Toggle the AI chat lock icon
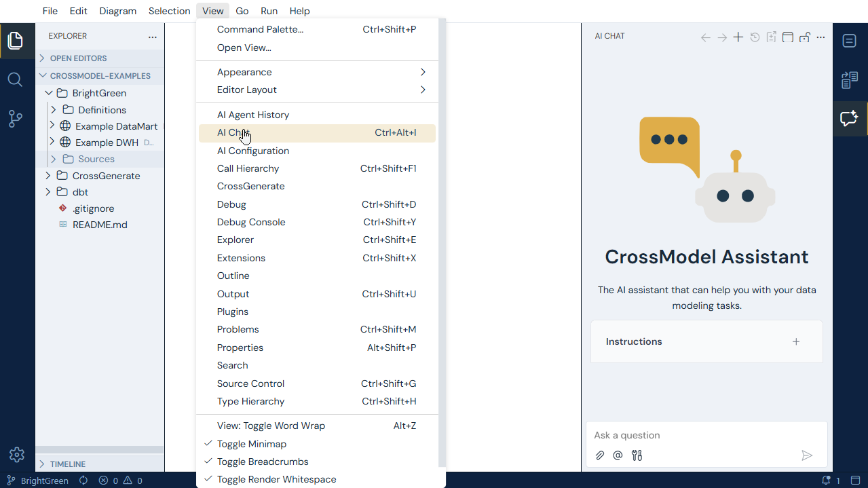This screenshot has height=488, width=868. (x=804, y=37)
